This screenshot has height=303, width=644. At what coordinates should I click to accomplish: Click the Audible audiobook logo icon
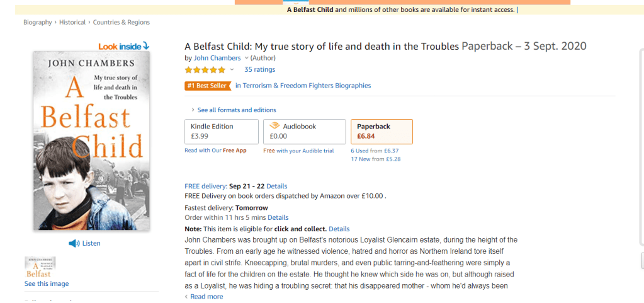tap(274, 126)
